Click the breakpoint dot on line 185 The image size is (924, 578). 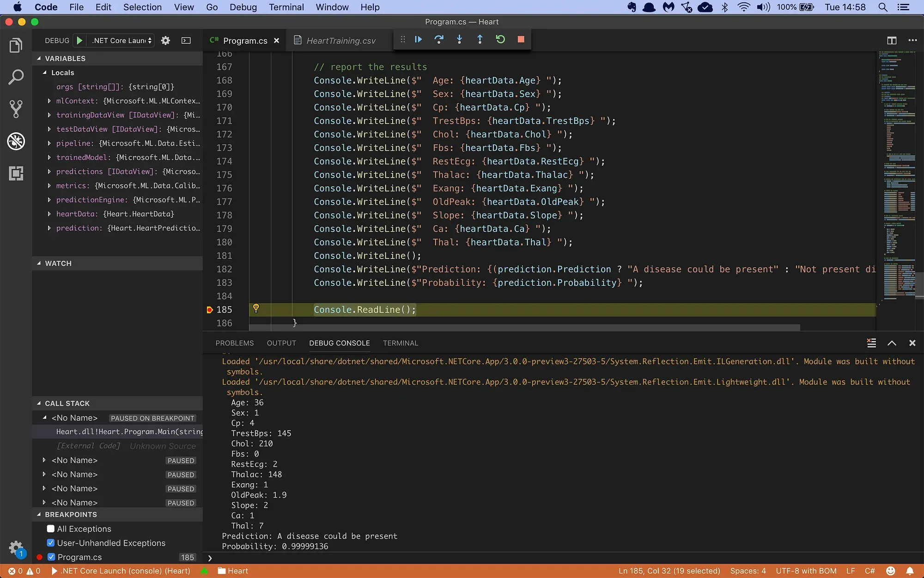[210, 309]
